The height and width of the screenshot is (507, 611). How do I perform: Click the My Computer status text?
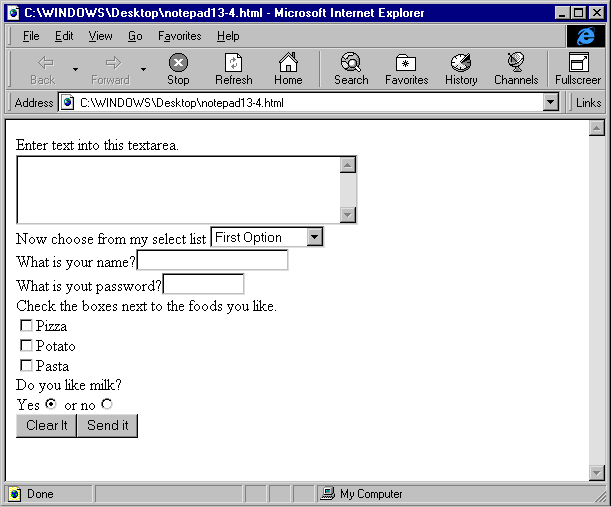click(x=371, y=494)
